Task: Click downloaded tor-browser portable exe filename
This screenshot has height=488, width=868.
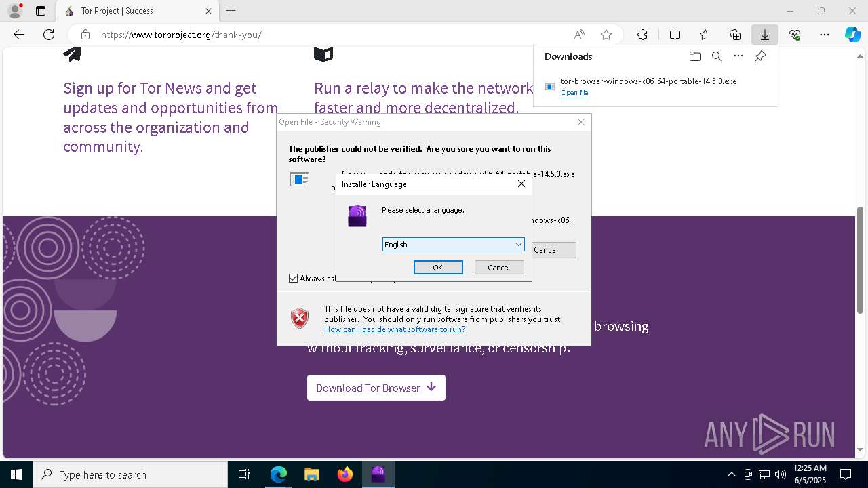Action: (x=648, y=81)
